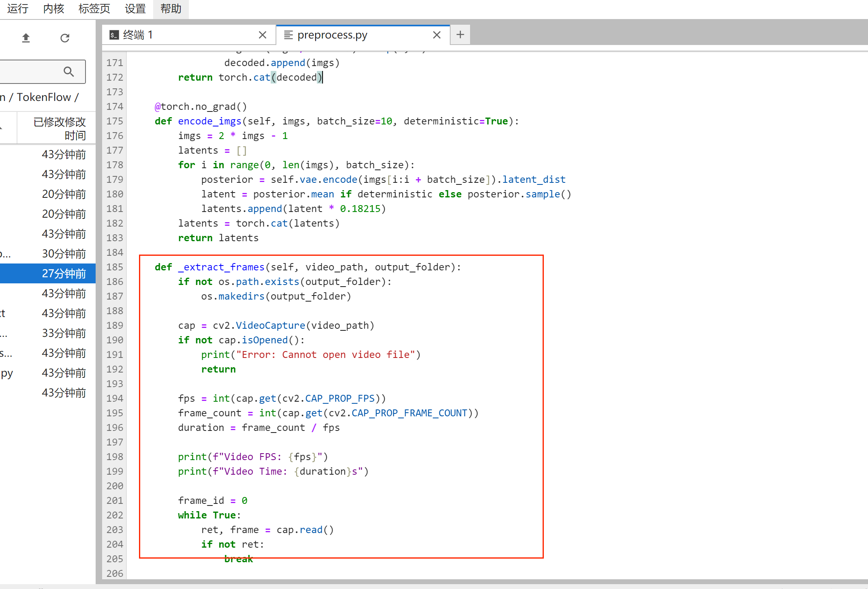Close the 终端 1 tab

(x=263, y=35)
